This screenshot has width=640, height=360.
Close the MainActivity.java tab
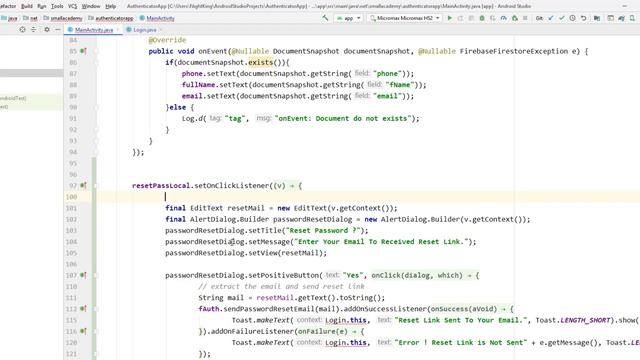[x=118, y=30]
